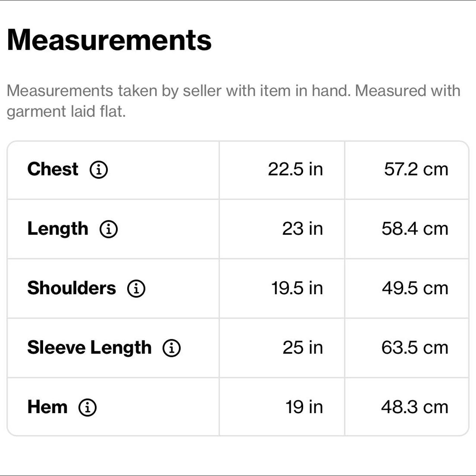Click the 23 in length value
Viewport: 476px width, 476px height.
[x=302, y=229]
